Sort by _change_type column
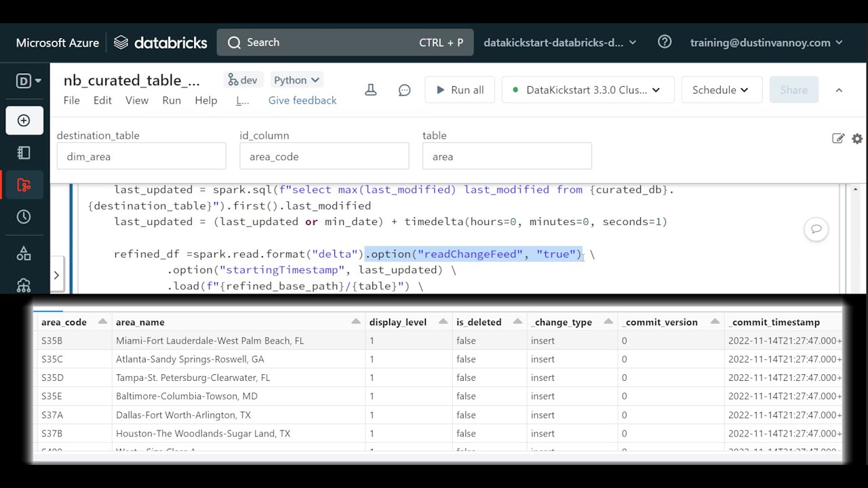 point(608,321)
